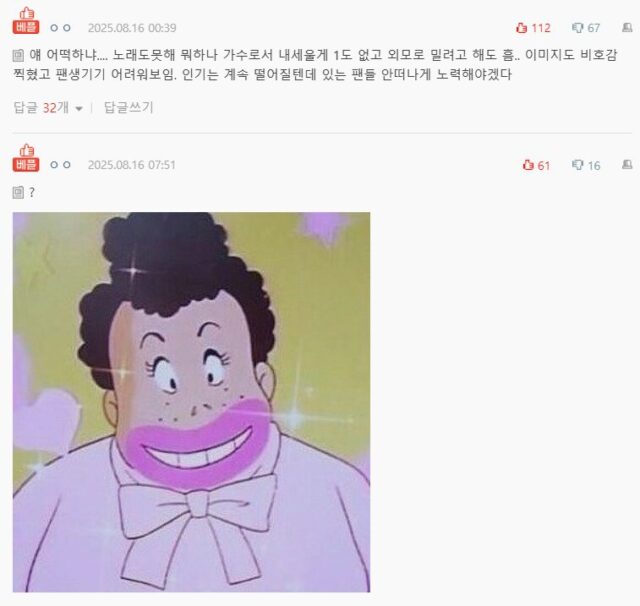Expand the 32 replies dropdown arrow
640x606 pixels.
tap(79, 109)
